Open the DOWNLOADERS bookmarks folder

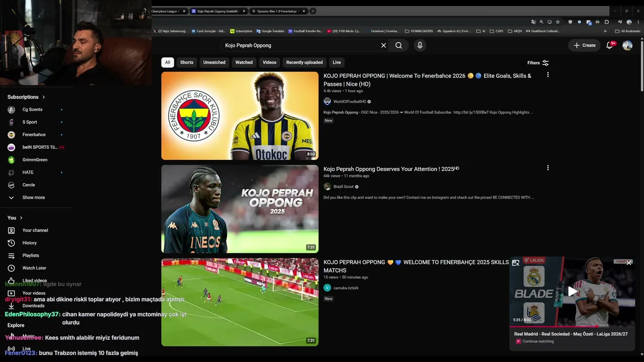pyautogui.click(x=419, y=31)
